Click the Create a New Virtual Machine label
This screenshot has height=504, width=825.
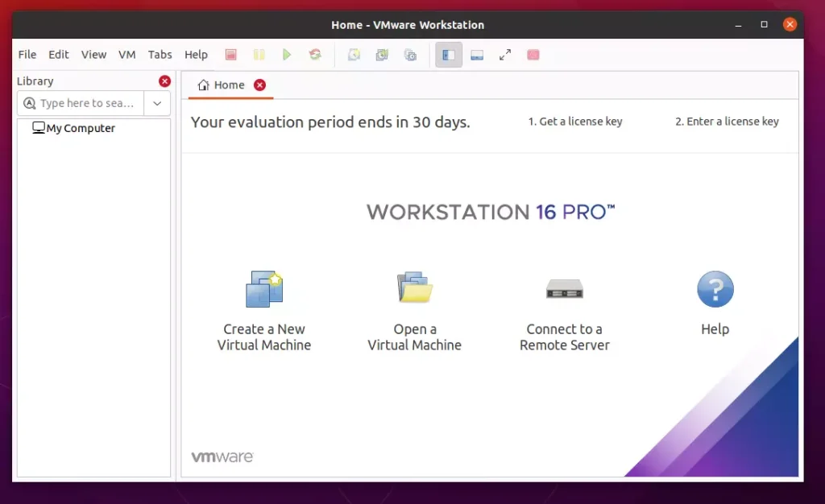click(264, 337)
